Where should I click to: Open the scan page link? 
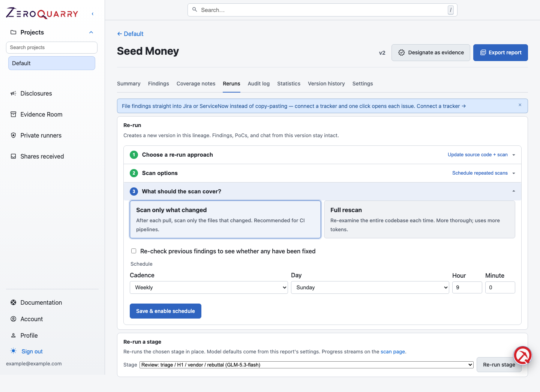393,352
